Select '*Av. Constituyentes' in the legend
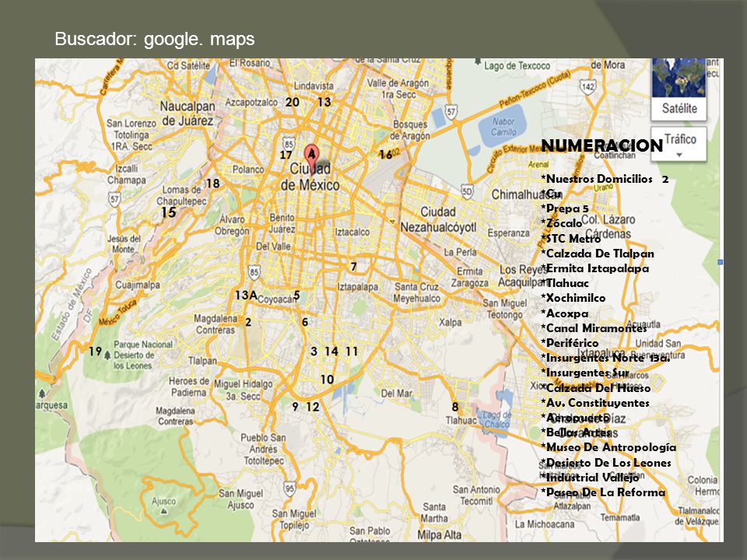 click(595, 403)
